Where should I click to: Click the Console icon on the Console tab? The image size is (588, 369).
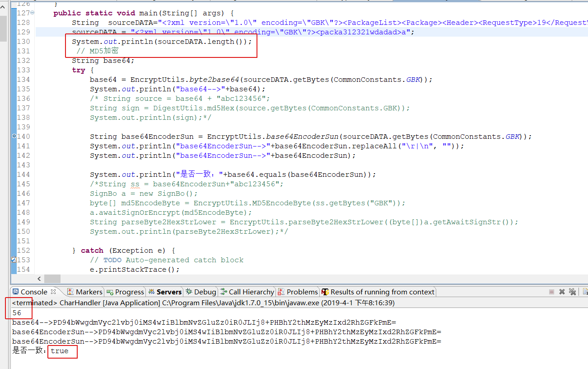click(x=15, y=292)
